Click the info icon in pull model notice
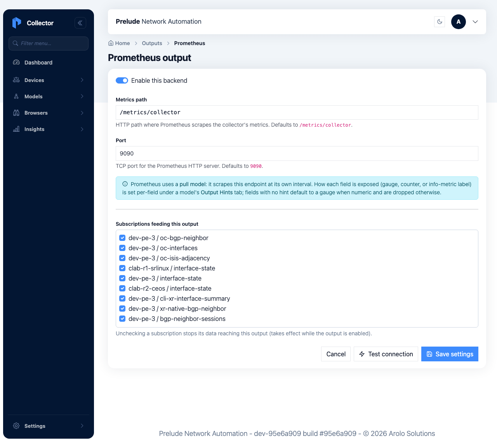 coord(125,184)
